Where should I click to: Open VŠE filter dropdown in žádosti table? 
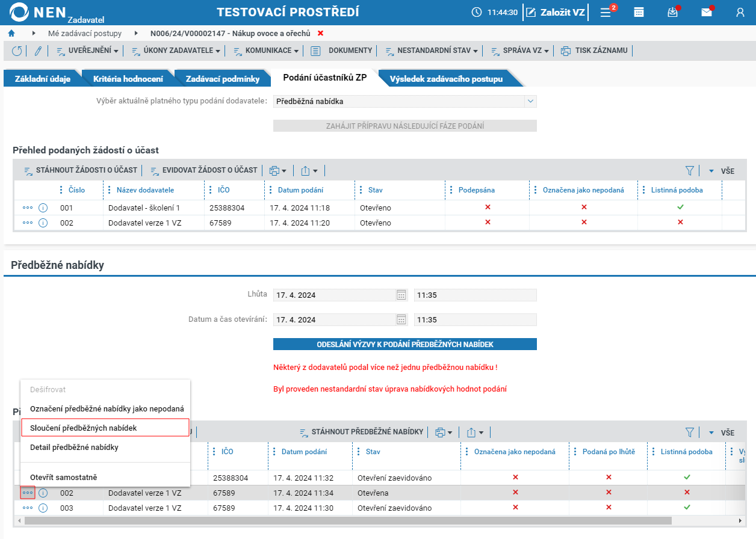tap(721, 171)
